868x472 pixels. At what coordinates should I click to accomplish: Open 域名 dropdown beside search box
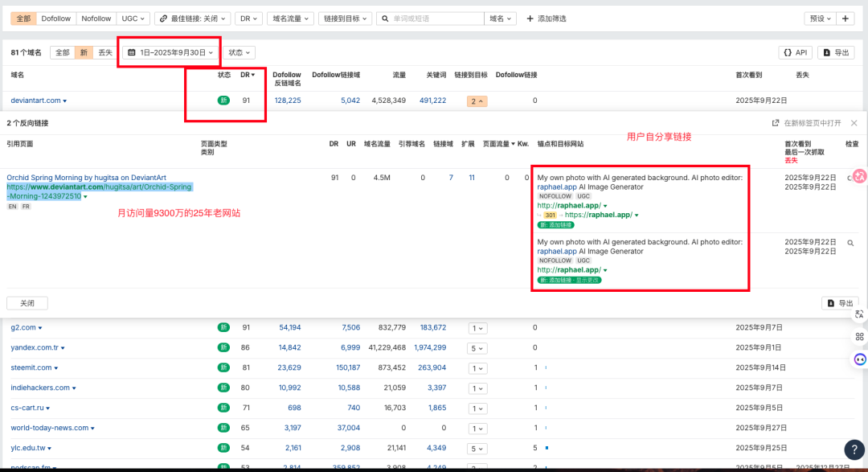pos(500,18)
